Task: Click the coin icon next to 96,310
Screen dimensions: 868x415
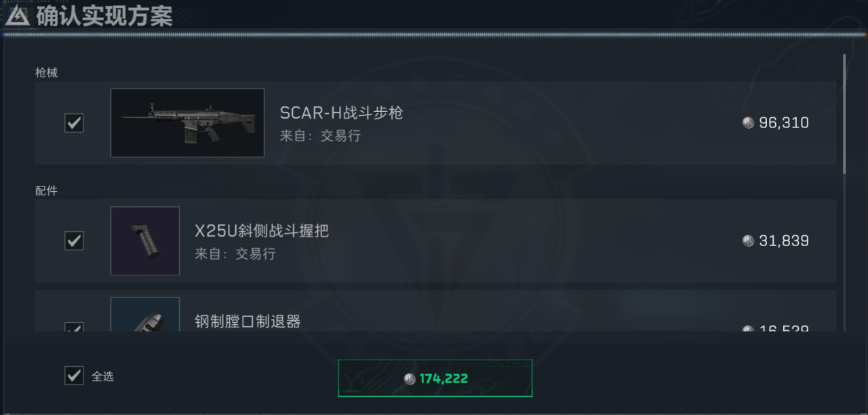Action: tap(748, 123)
